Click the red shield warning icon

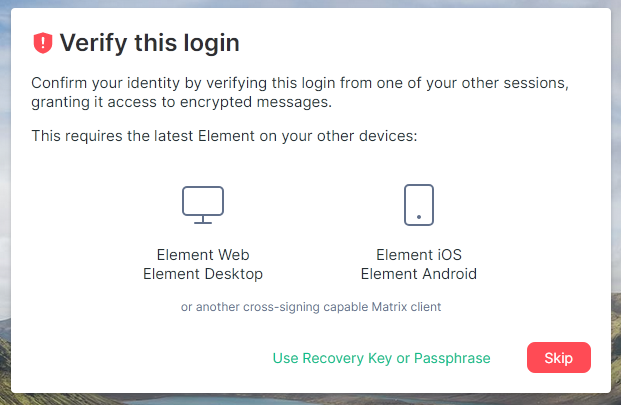[x=43, y=43]
